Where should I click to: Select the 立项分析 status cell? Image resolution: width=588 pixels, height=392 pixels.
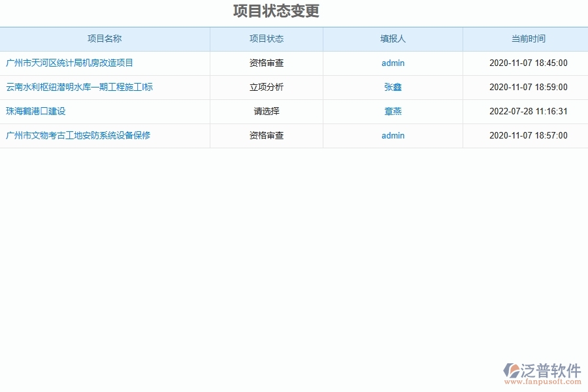point(265,87)
